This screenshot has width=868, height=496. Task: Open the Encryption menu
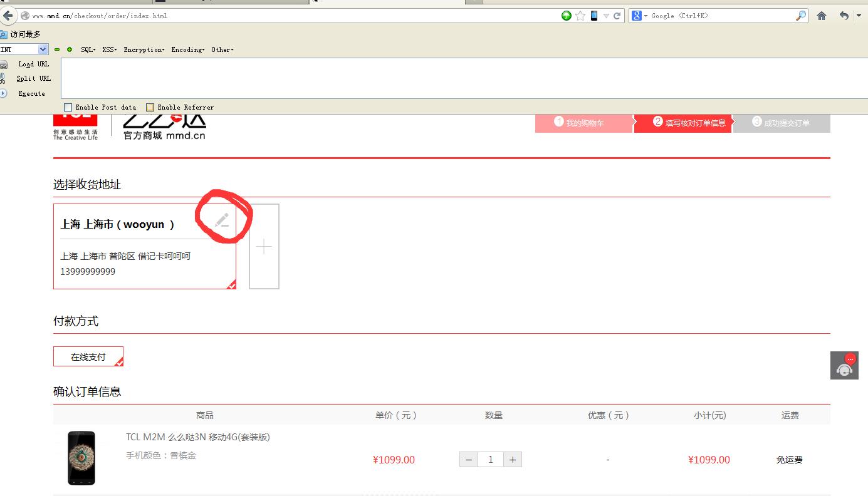[144, 49]
